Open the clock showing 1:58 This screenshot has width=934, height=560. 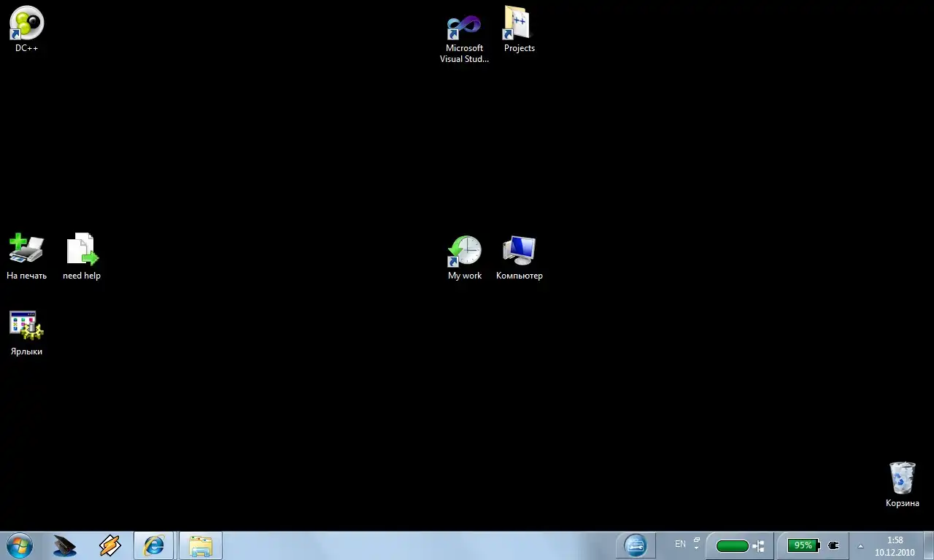coord(895,546)
